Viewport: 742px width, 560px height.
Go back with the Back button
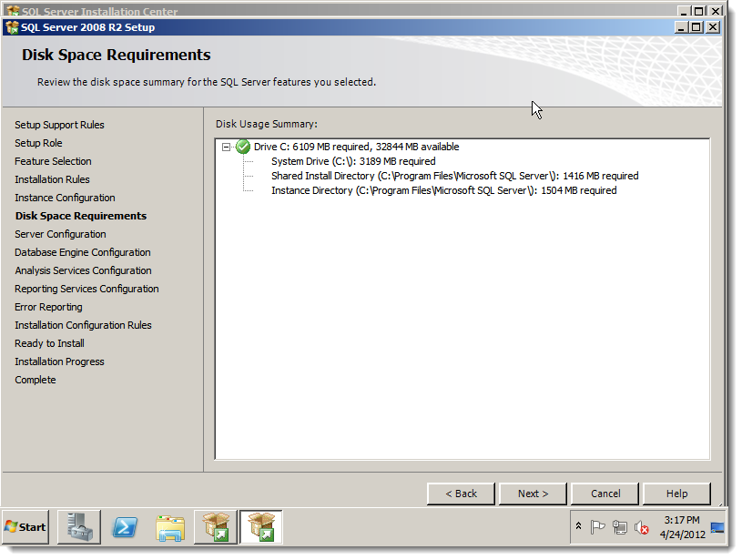(x=461, y=494)
